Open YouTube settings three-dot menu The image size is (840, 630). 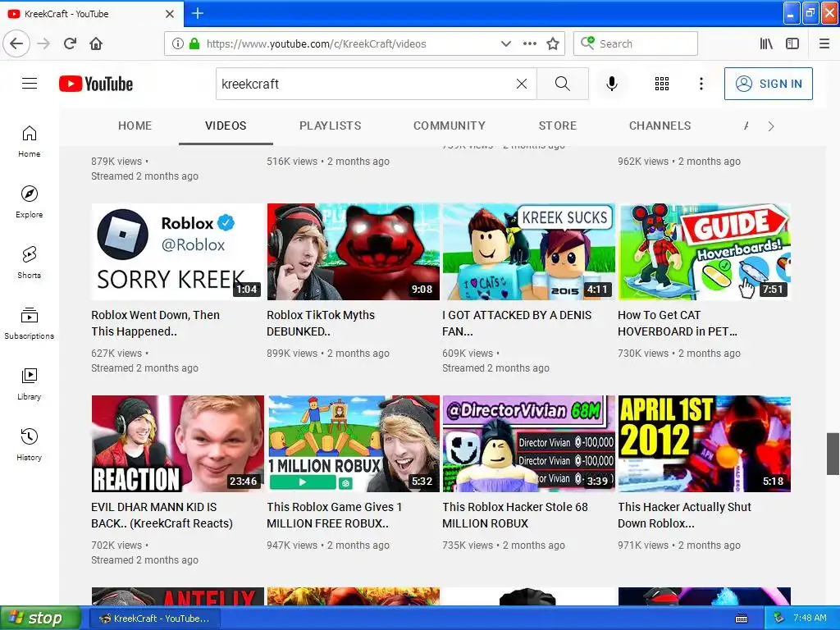(701, 84)
